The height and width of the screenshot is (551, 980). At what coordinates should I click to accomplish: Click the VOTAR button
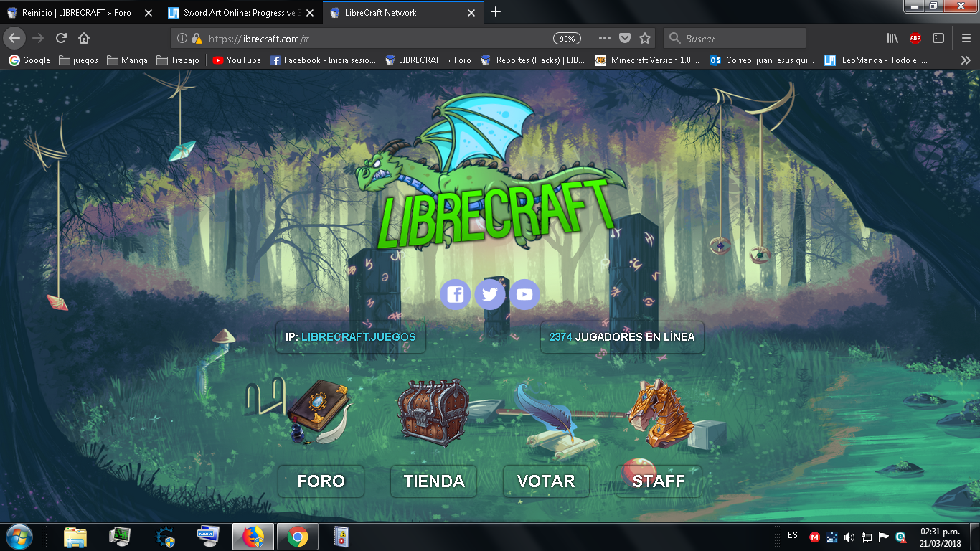546,481
